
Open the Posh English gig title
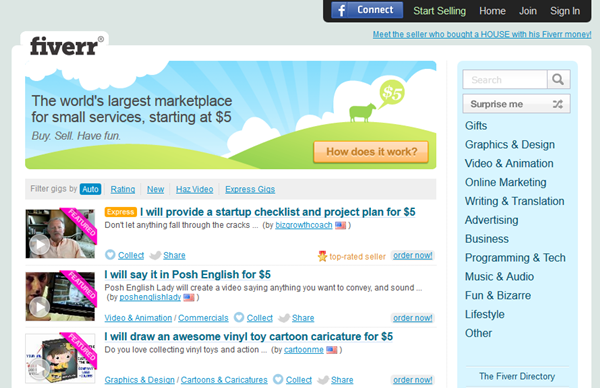coord(188,274)
